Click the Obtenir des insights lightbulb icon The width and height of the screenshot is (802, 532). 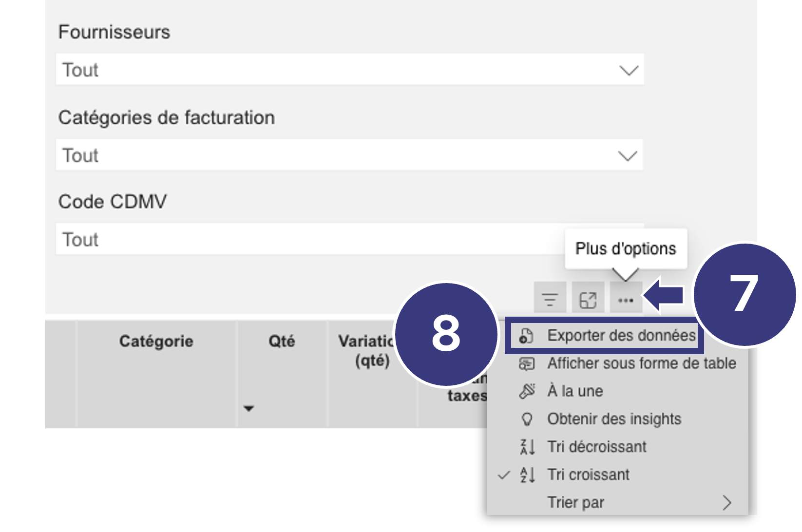pos(527,419)
